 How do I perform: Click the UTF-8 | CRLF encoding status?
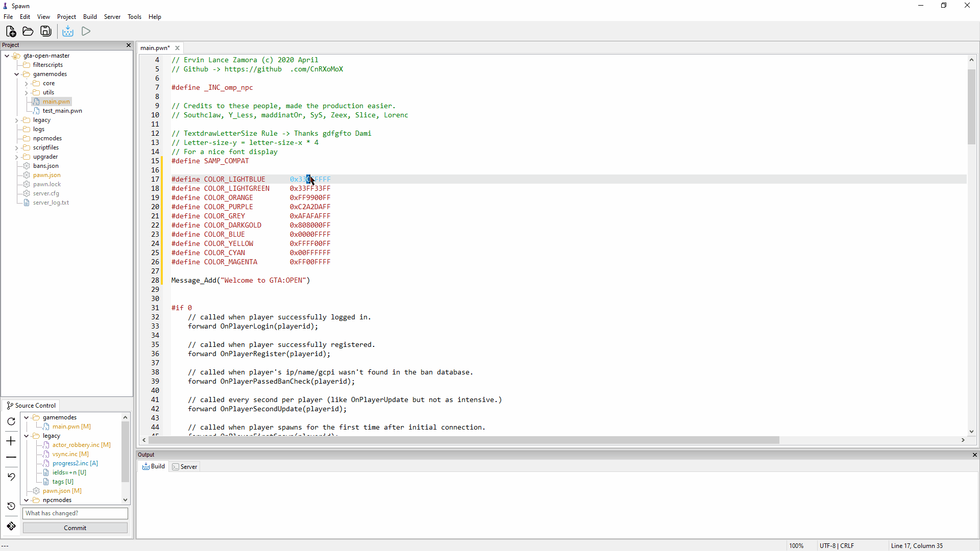(x=837, y=546)
